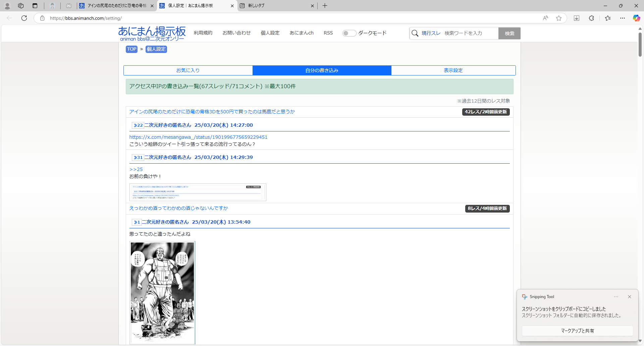
Task: Click the 検索 button
Action: coord(509,33)
